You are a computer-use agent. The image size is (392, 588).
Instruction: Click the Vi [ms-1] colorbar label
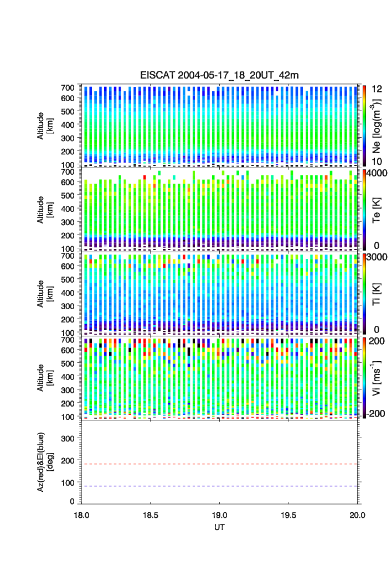click(x=376, y=376)
